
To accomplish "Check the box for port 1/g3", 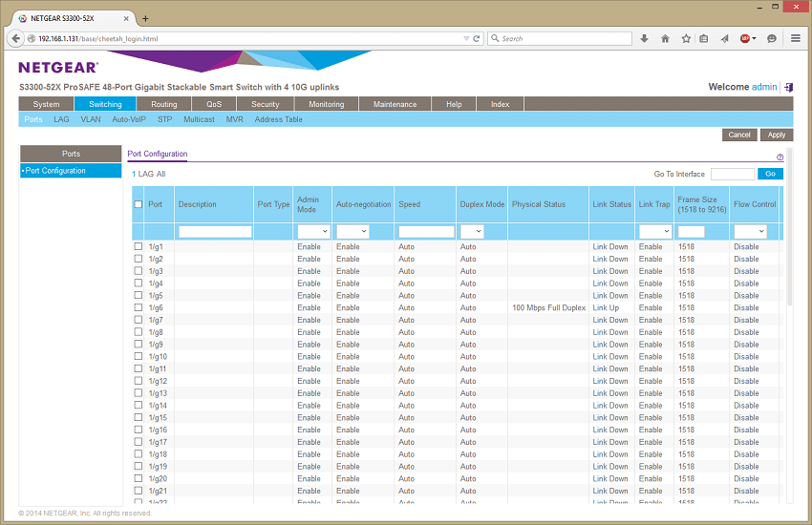I will (139, 271).
